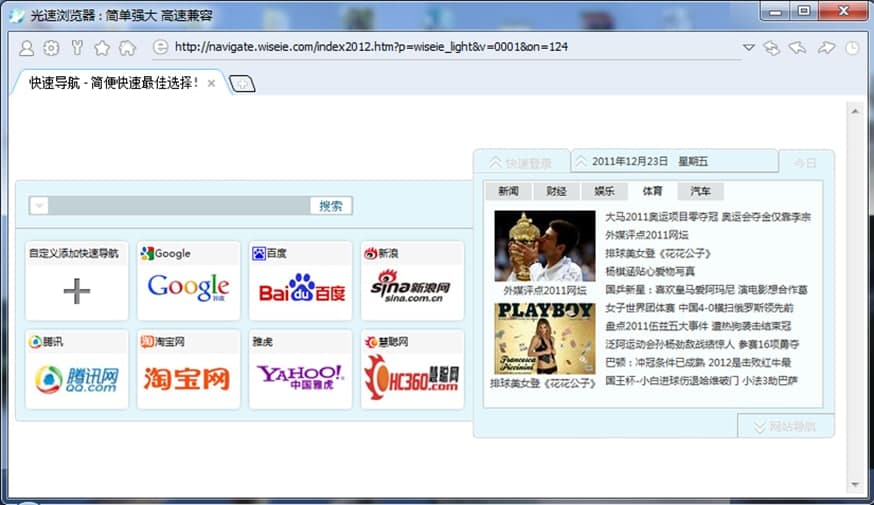Collapse the 快速登录 section
This screenshot has width=874, height=505.
tap(521, 163)
